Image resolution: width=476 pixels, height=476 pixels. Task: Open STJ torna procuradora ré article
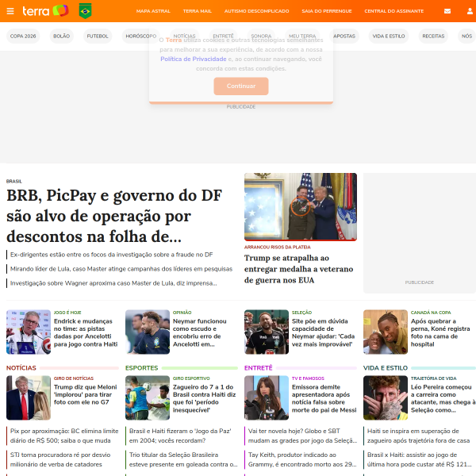tap(60, 459)
